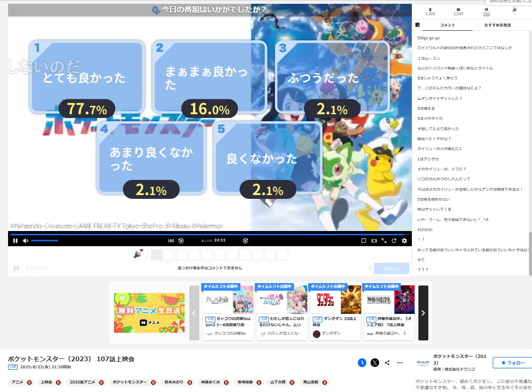Select the comment メカカイリュー回、どうだ？
The image size is (532, 392).
click(x=442, y=169)
